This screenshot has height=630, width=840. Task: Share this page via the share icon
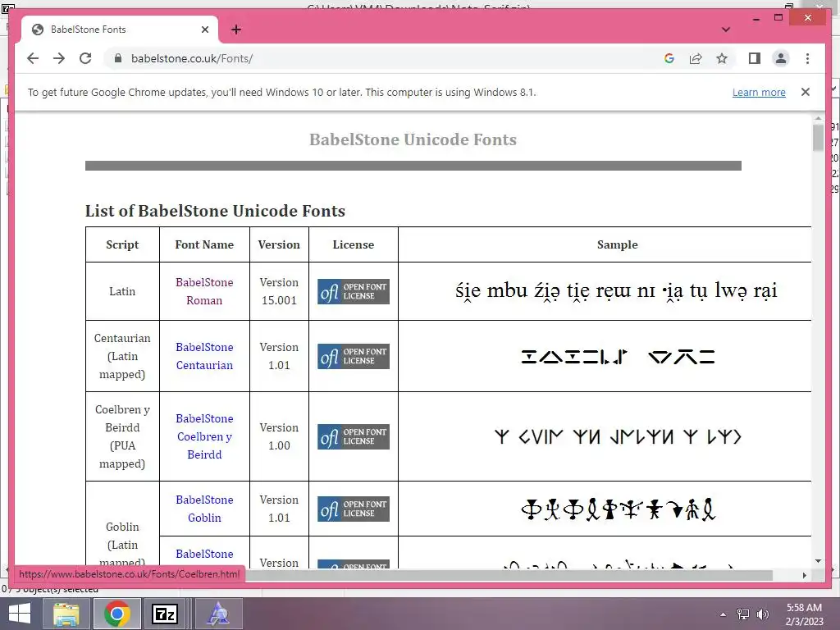[696, 58]
